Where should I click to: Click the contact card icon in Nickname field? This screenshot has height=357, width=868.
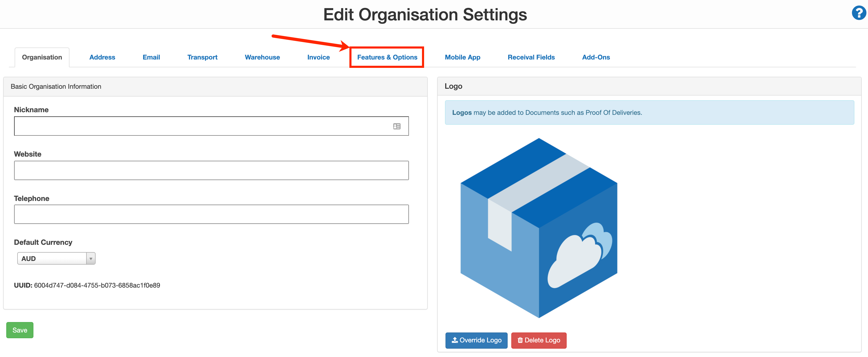397,126
